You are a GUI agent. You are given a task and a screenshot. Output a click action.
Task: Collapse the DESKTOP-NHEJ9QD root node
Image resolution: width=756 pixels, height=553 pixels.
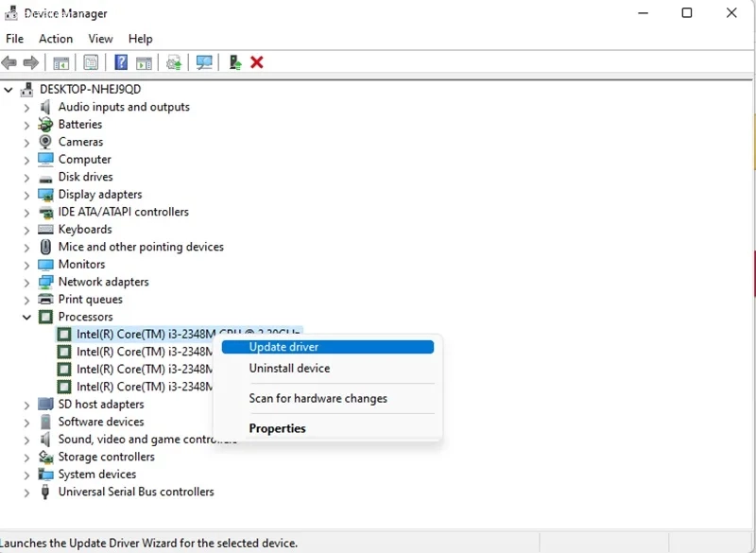point(9,90)
